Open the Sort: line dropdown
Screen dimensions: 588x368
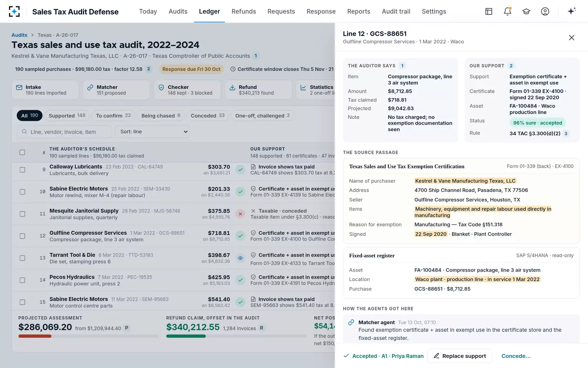[153, 132]
